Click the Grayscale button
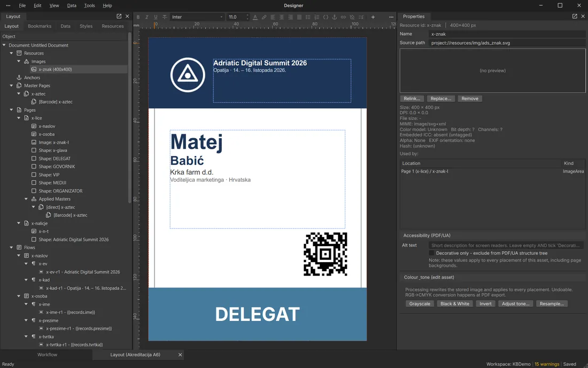Image resolution: width=588 pixels, height=368 pixels. click(x=420, y=304)
